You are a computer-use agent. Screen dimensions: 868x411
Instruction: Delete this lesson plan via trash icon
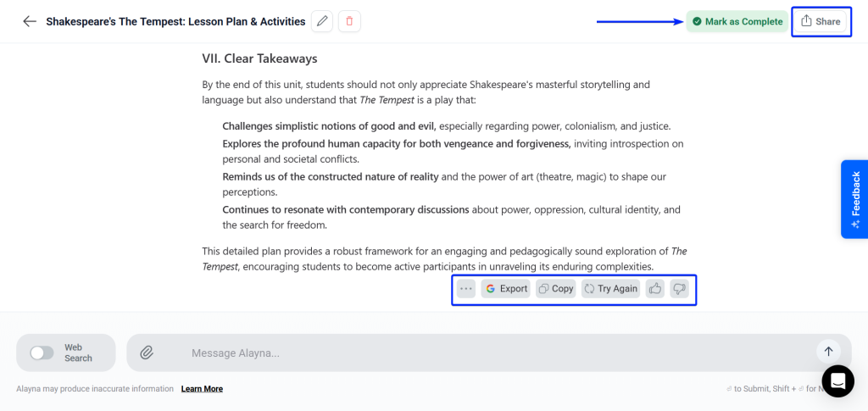349,21
